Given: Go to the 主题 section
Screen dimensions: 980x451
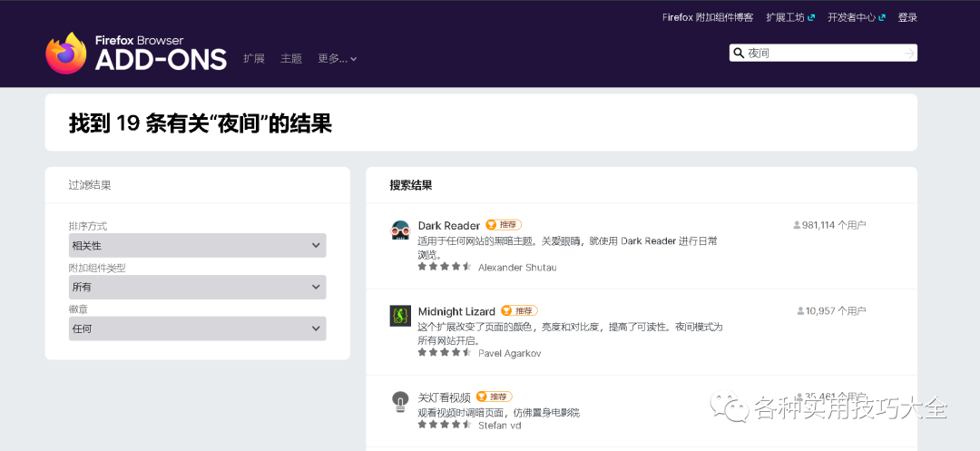Looking at the screenshot, I should (x=291, y=59).
